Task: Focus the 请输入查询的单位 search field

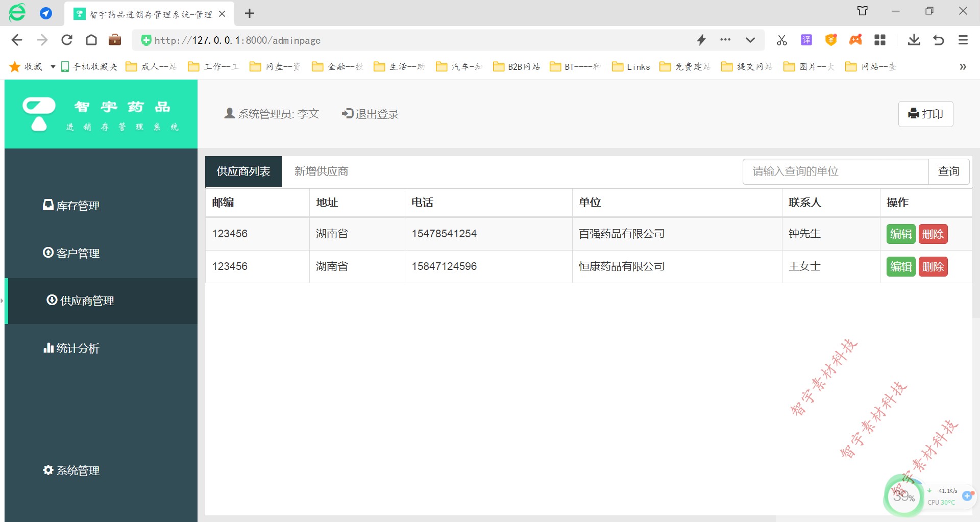Action: [836, 171]
